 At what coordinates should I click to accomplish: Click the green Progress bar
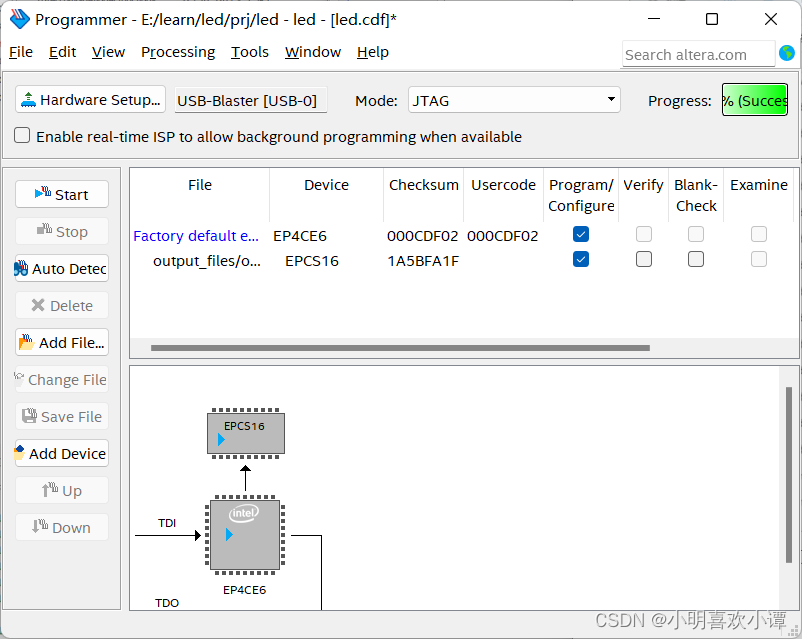coord(754,100)
